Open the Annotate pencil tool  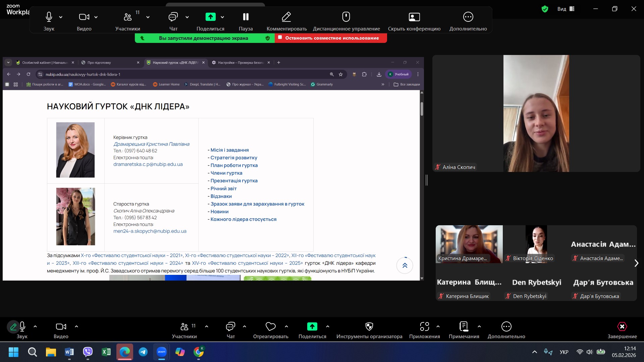[286, 17]
